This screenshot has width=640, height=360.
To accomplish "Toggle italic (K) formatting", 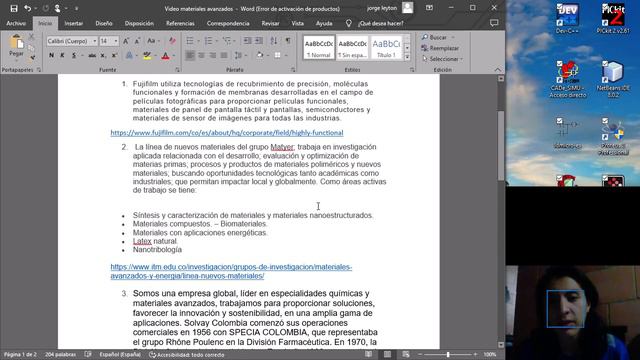I will pos(62,56).
